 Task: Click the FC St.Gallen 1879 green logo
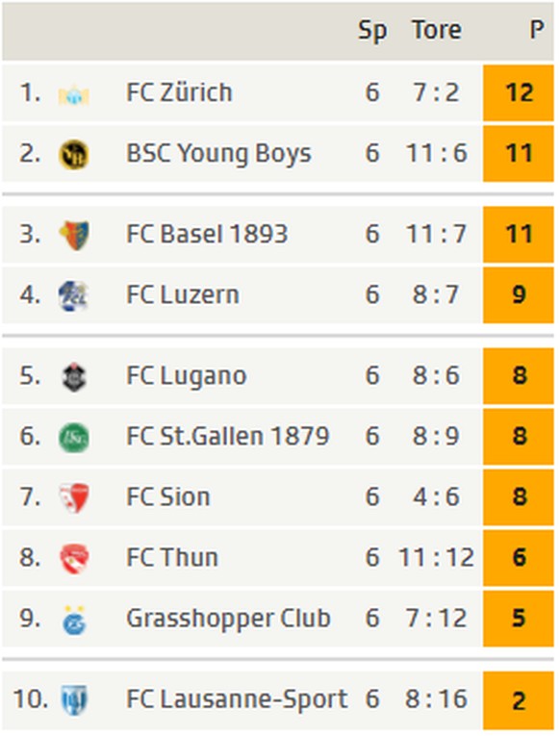click(74, 438)
